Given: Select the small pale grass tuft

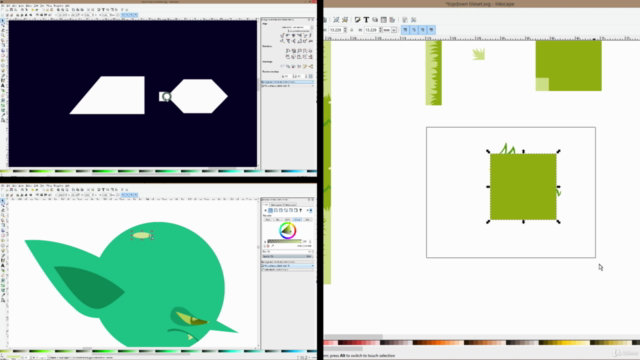Looking at the screenshot, I should 479,54.
